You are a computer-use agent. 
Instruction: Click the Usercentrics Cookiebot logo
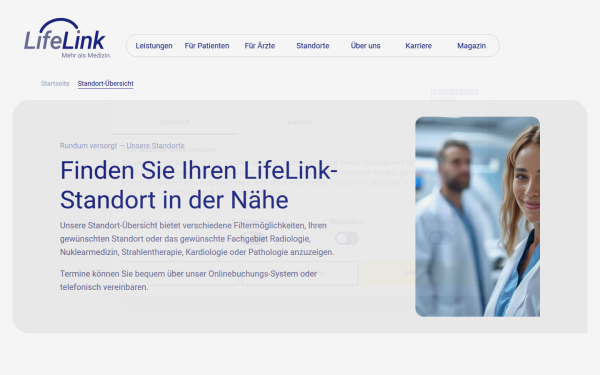(x=454, y=95)
